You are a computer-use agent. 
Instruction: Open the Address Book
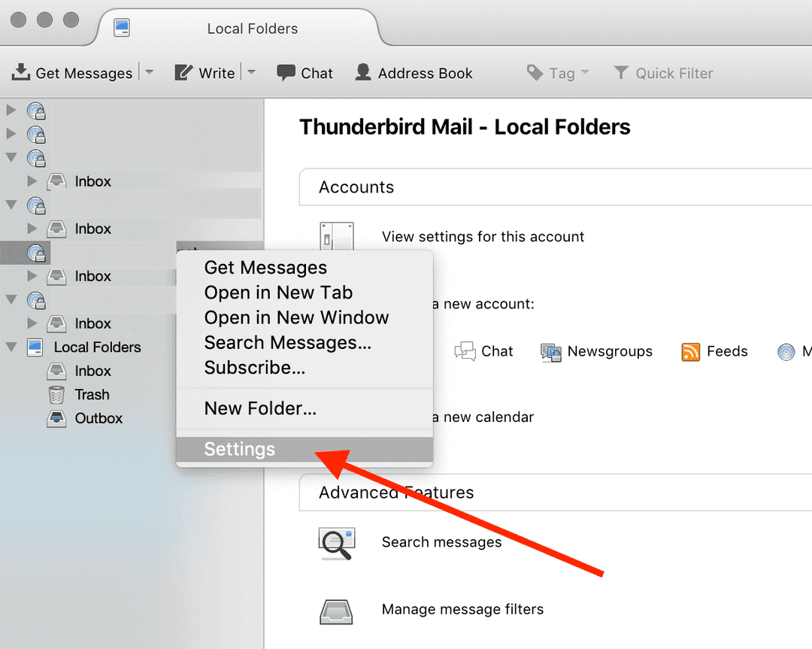[x=414, y=73]
